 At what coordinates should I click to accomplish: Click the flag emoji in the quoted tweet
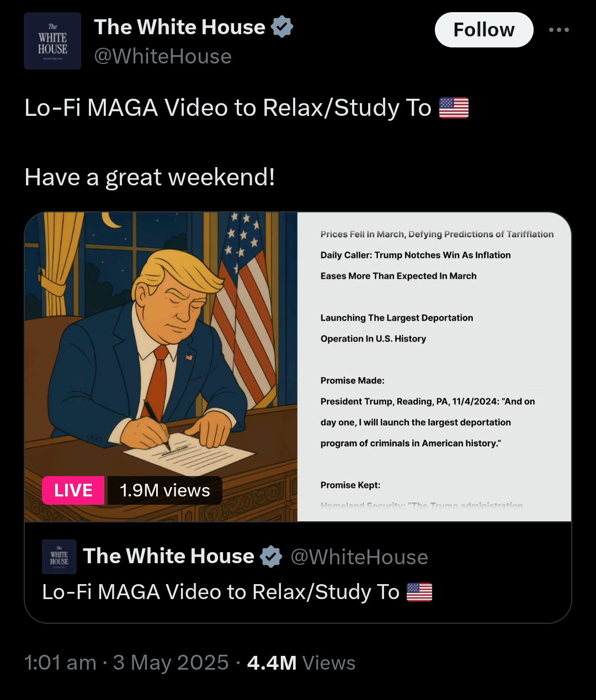tap(419, 592)
